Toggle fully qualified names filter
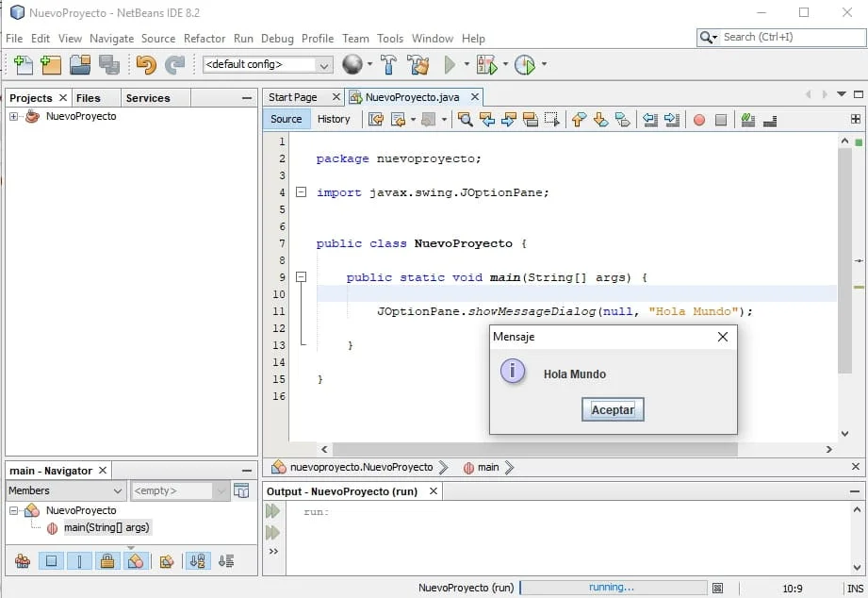The width and height of the screenshot is (868, 598). (167, 561)
